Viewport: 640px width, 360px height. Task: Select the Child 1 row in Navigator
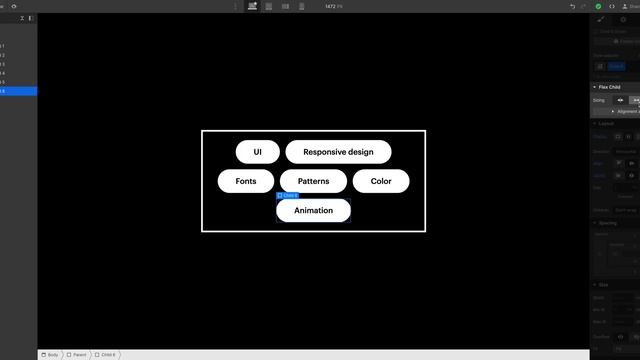pos(18,46)
